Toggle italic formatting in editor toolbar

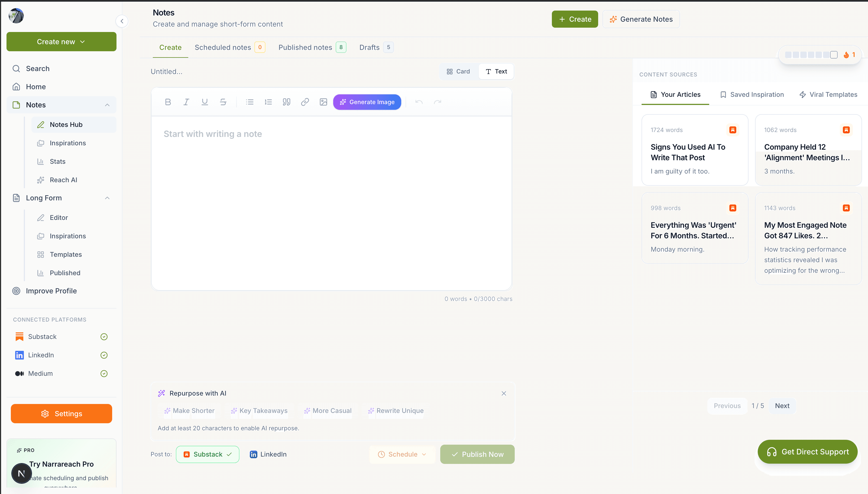click(x=186, y=102)
